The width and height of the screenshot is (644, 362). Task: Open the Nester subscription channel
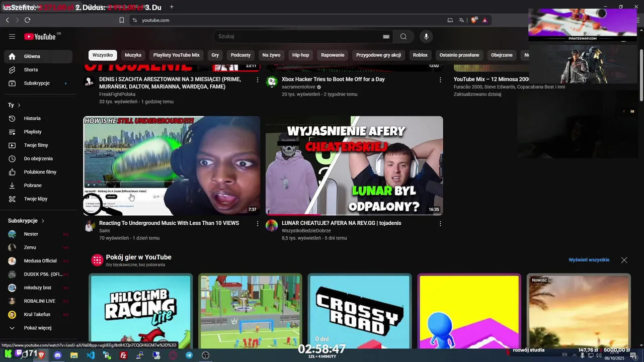[x=38, y=234]
